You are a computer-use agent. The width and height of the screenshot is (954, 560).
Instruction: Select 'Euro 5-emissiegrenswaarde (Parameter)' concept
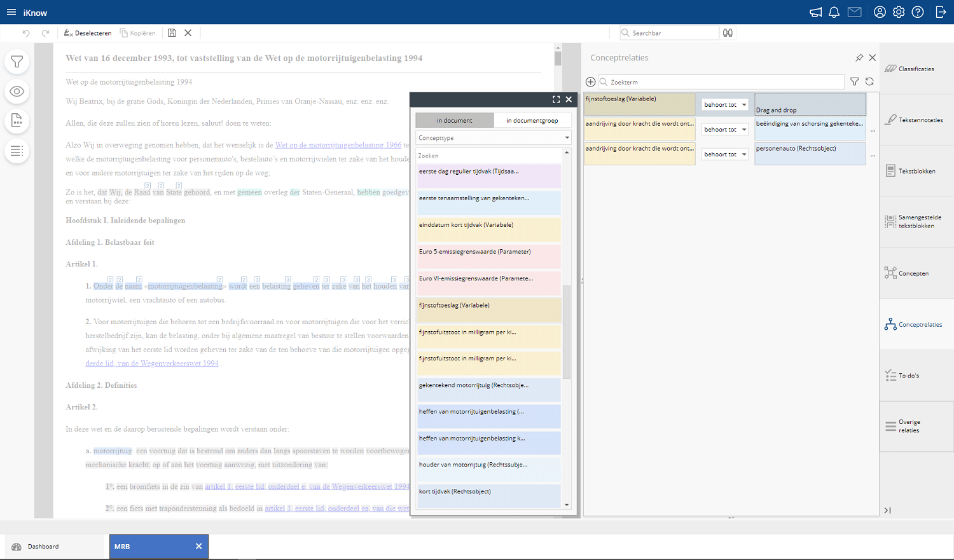click(x=489, y=256)
